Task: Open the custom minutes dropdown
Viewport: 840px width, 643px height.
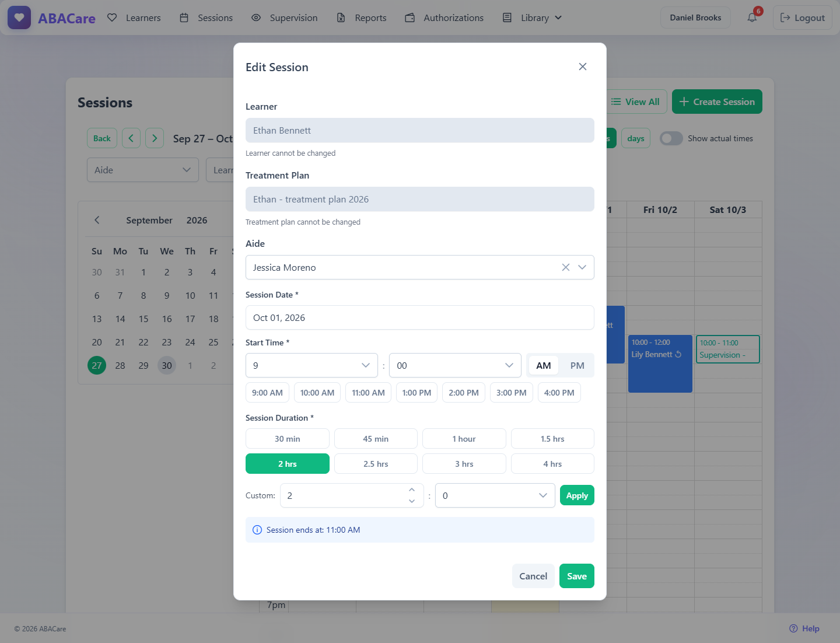Action: 495,495
